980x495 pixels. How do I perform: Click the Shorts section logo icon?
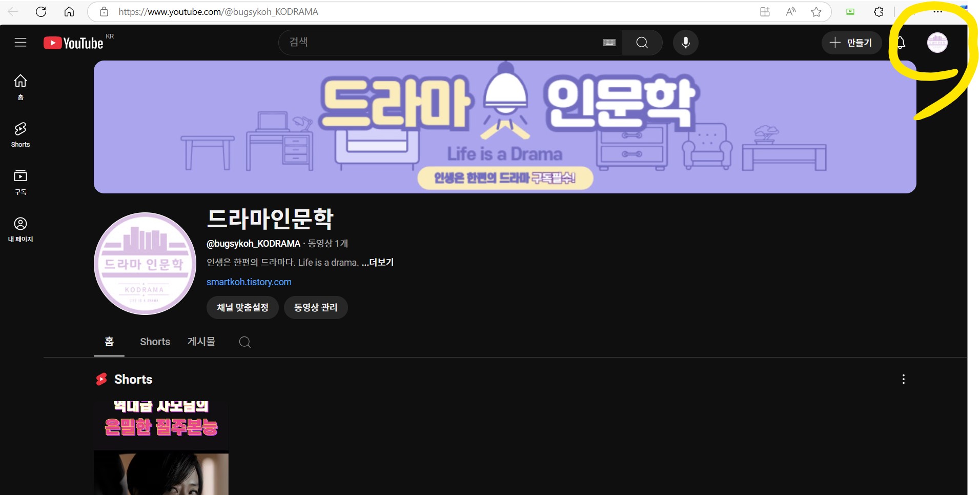click(x=101, y=379)
